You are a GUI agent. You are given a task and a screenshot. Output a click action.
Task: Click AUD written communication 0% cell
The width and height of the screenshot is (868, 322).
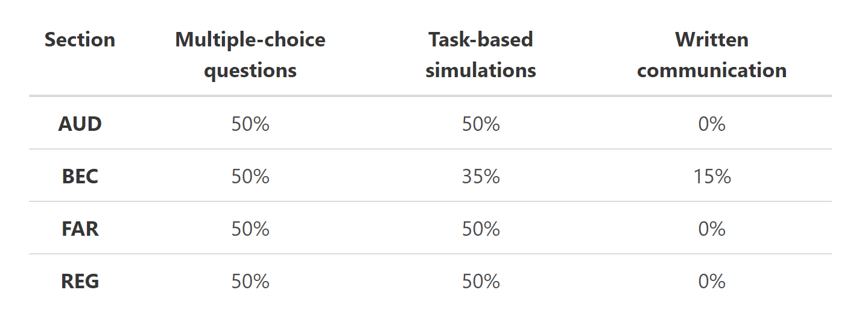(712, 124)
